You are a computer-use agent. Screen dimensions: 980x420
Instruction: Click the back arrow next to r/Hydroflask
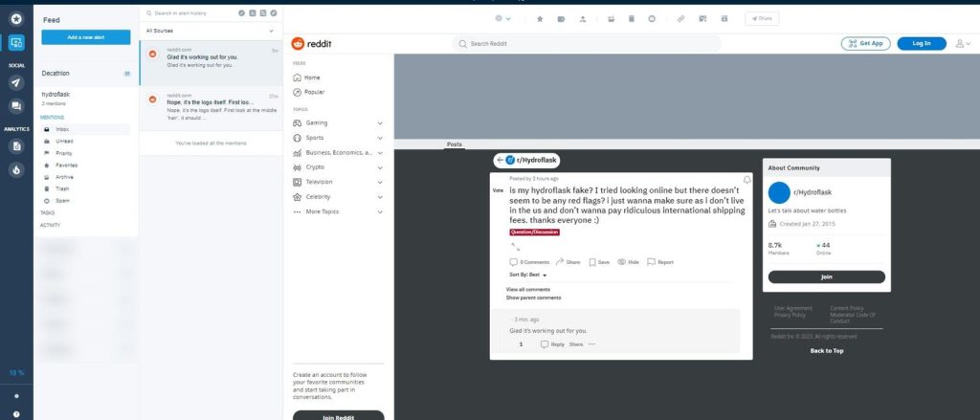point(500,161)
